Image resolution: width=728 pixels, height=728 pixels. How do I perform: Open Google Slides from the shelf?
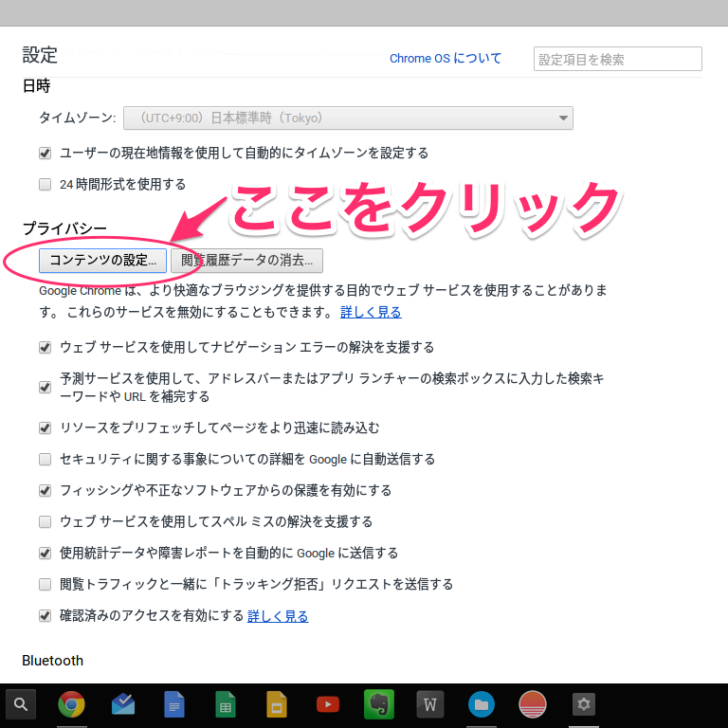coord(277,704)
